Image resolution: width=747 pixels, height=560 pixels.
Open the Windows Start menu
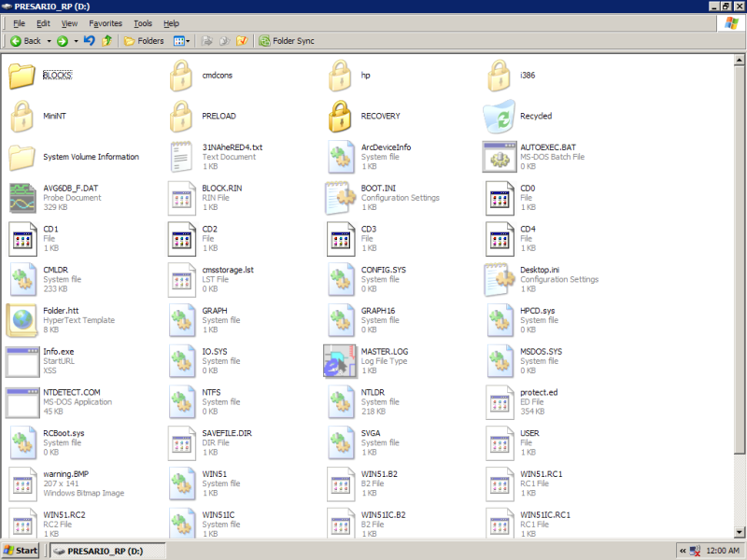(20, 551)
